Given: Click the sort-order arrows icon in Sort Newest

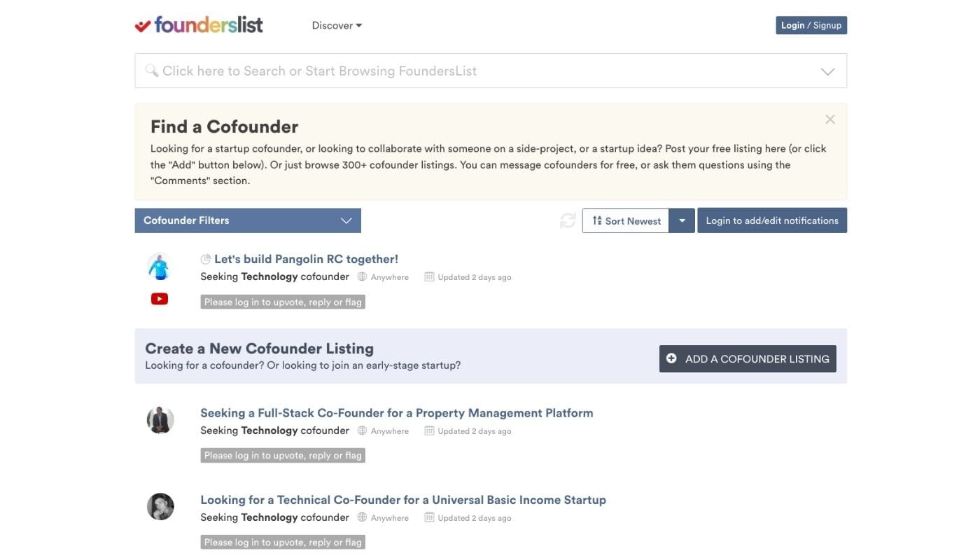Looking at the screenshot, I should (x=597, y=220).
